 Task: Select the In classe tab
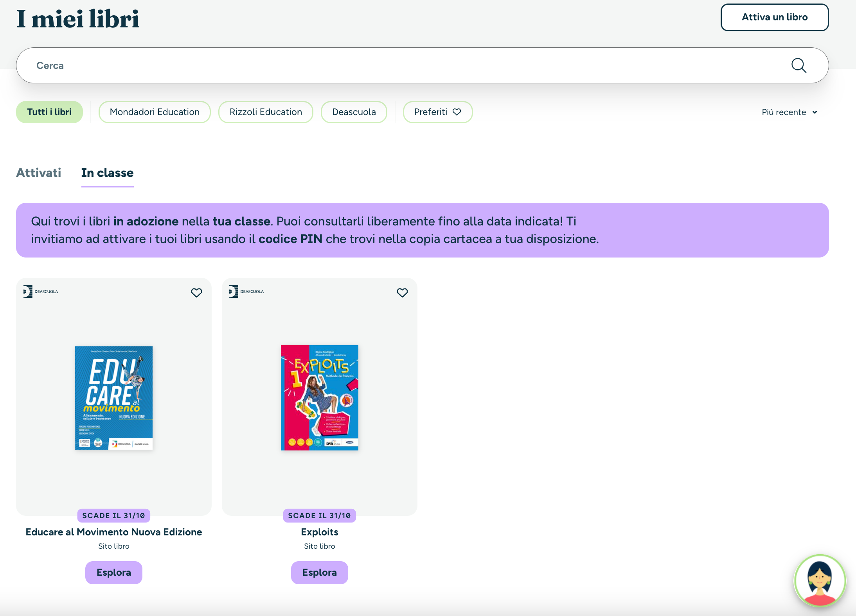(x=107, y=173)
